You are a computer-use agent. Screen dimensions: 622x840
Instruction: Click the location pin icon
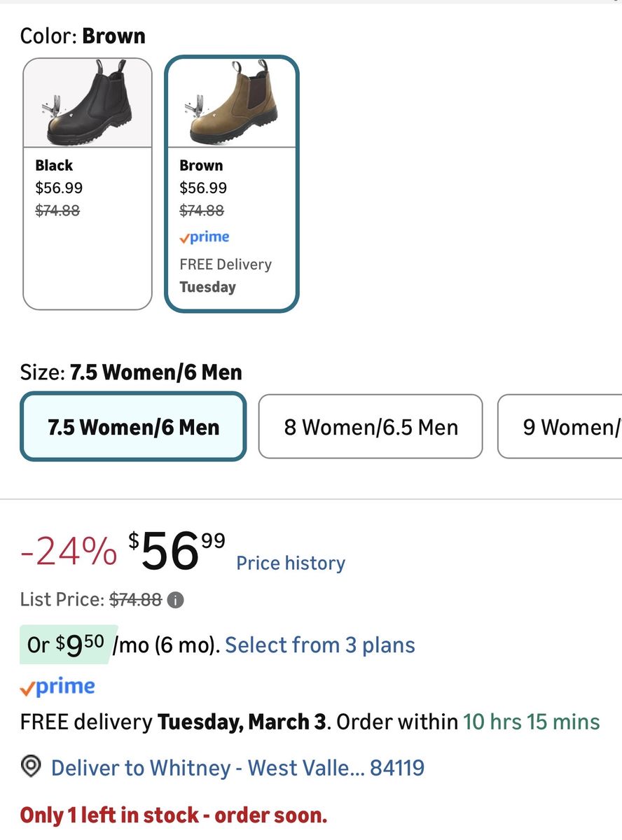pos(31,767)
